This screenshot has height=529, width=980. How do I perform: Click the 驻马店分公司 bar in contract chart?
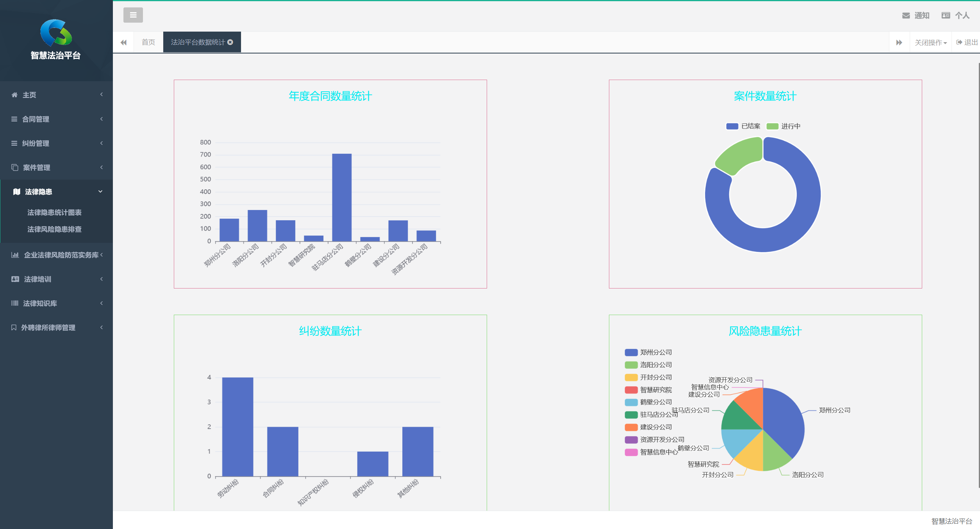pos(342,197)
